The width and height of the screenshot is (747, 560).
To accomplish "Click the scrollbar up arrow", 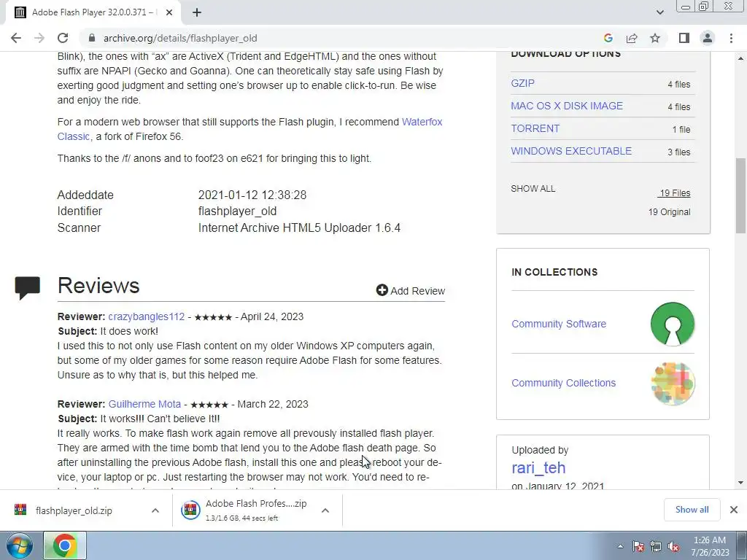I will pyautogui.click(x=741, y=58).
